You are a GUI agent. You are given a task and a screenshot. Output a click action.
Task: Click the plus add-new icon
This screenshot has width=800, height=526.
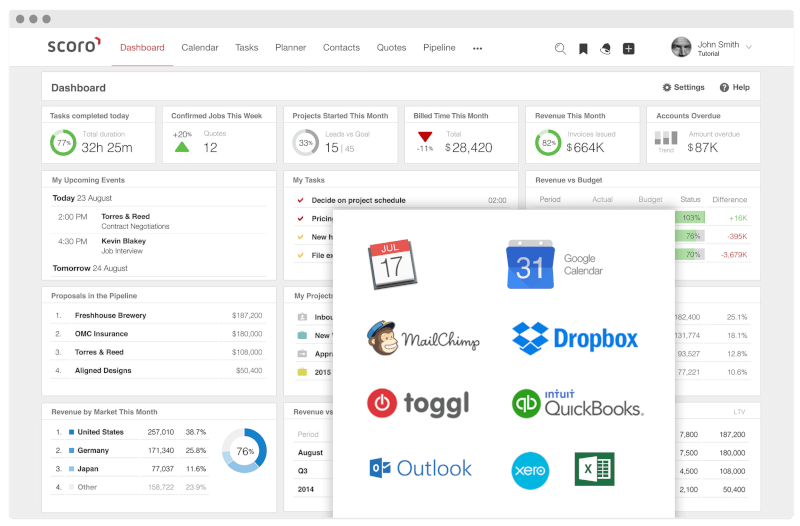point(629,48)
